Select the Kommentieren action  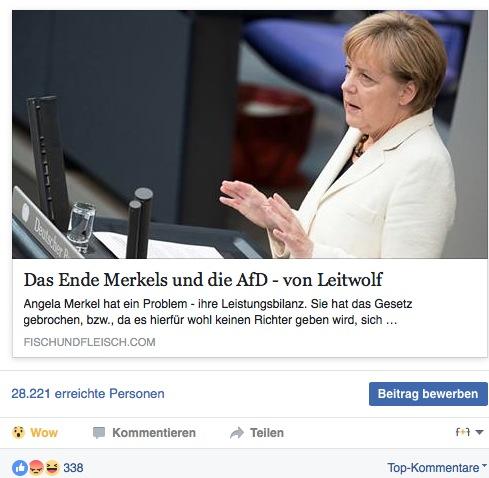144,433
